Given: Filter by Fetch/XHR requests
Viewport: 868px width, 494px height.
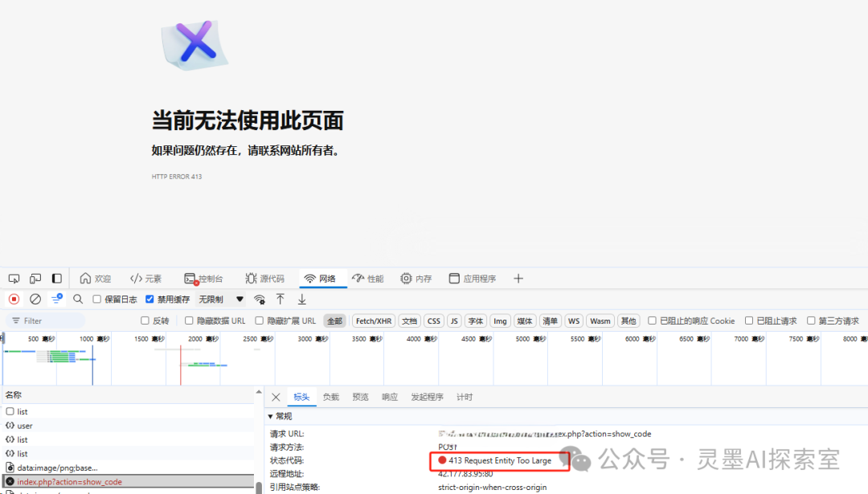Looking at the screenshot, I should tap(374, 320).
